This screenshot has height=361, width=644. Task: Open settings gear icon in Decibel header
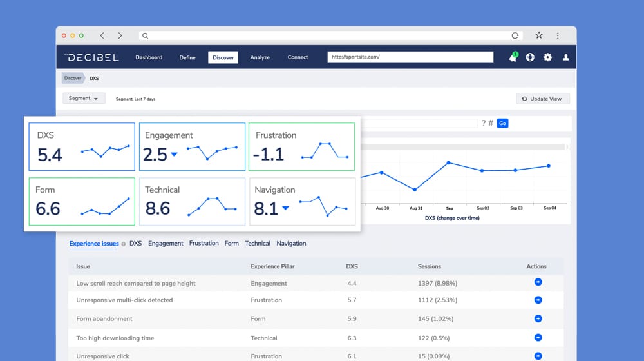coord(547,57)
